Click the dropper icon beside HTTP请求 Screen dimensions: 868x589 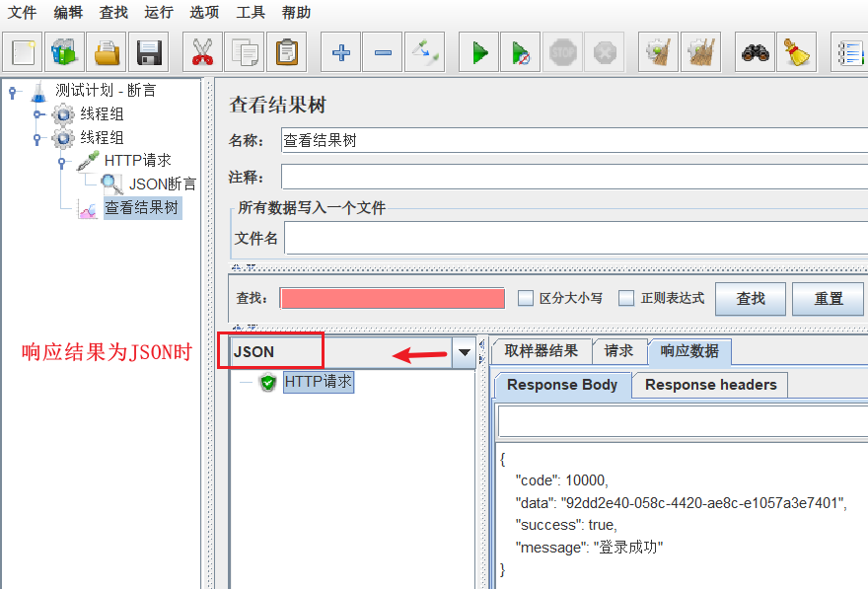coord(88,161)
